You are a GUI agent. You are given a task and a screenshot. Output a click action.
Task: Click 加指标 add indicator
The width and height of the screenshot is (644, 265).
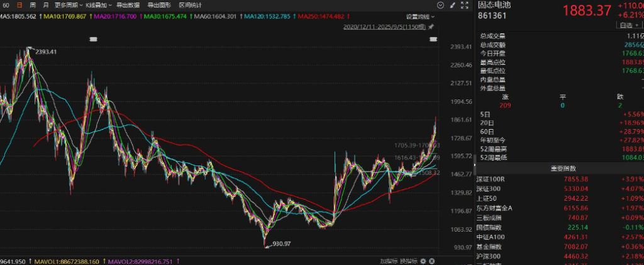click(x=388, y=261)
